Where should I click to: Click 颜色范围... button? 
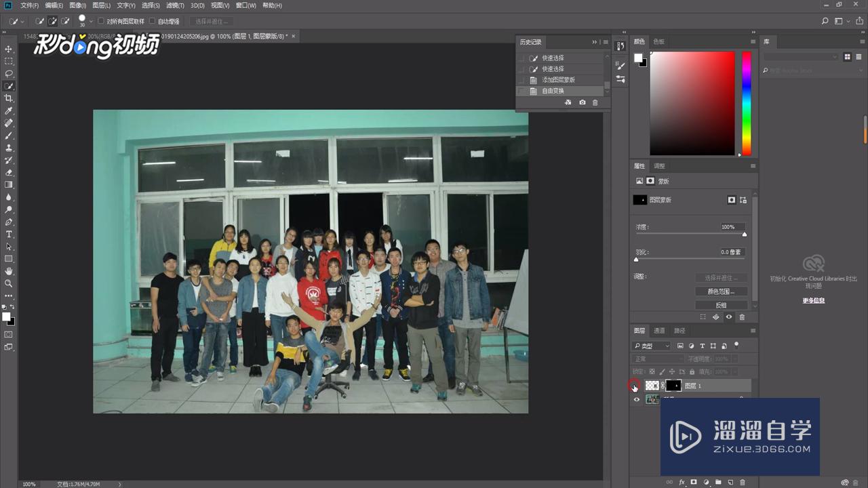[721, 291]
